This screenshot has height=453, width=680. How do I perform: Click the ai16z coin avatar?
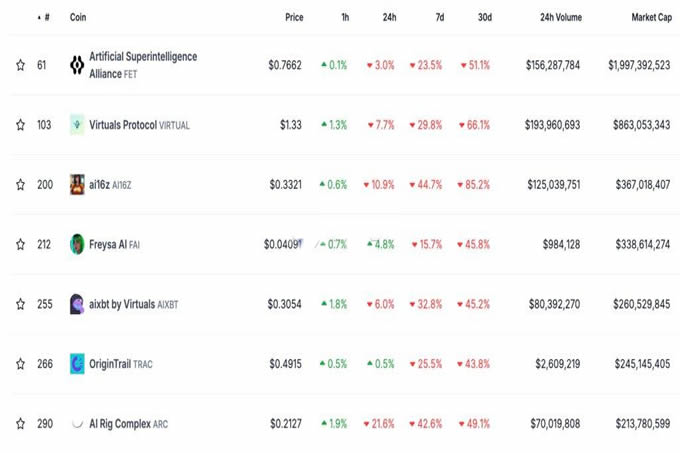tap(77, 185)
